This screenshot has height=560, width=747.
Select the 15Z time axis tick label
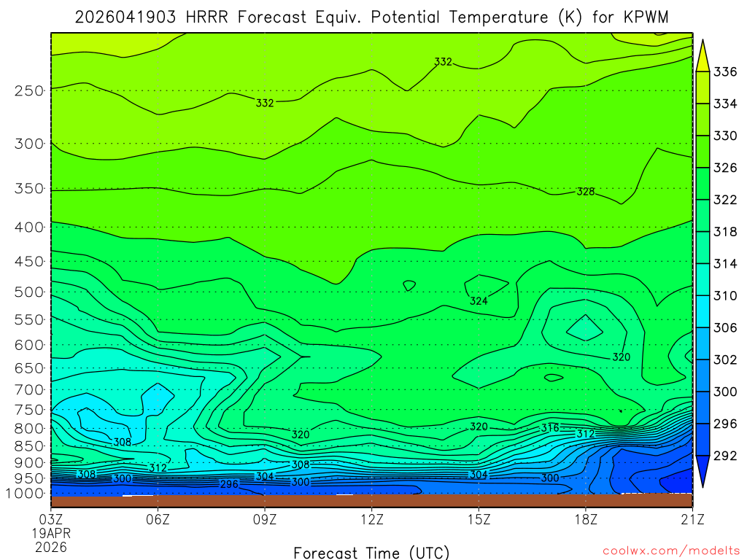click(479, 519)
